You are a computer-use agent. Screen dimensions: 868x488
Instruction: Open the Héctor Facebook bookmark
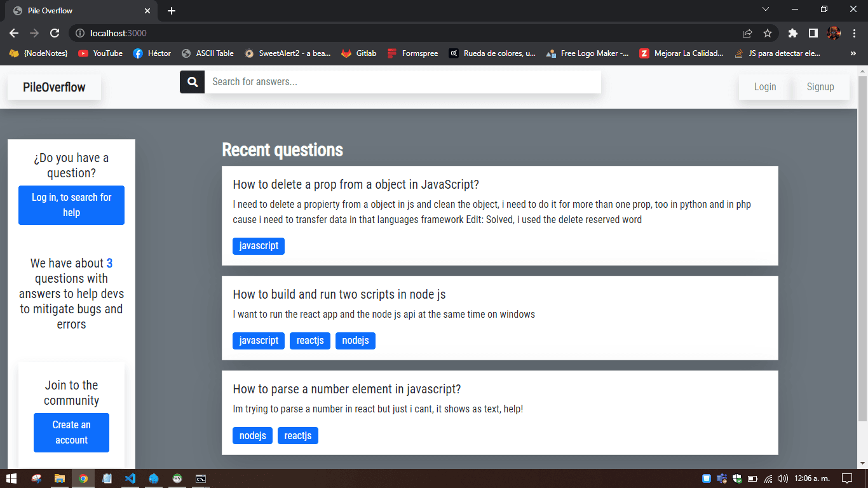(x=152, y=53)
